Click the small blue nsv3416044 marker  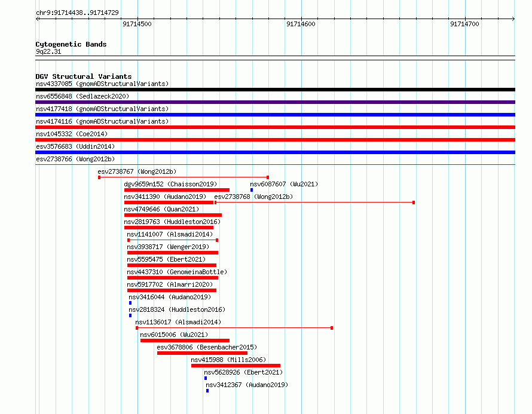click(x=130, y=303)
